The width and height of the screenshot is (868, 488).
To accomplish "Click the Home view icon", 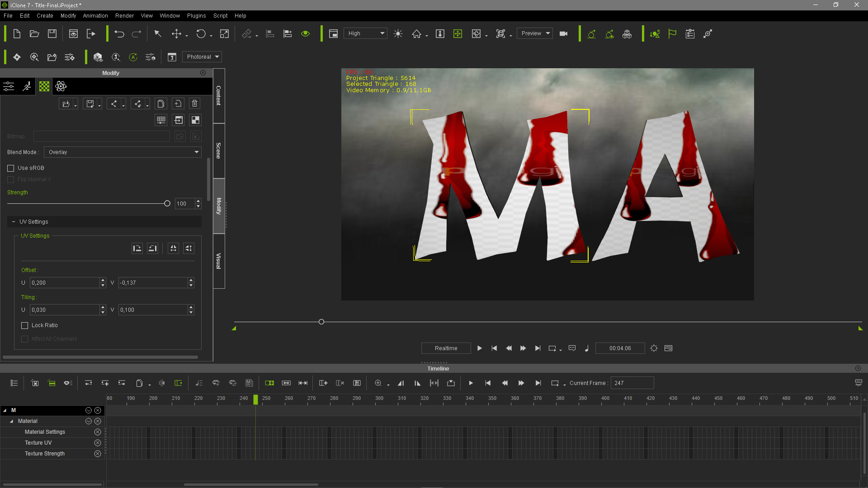I will (416, 33).
